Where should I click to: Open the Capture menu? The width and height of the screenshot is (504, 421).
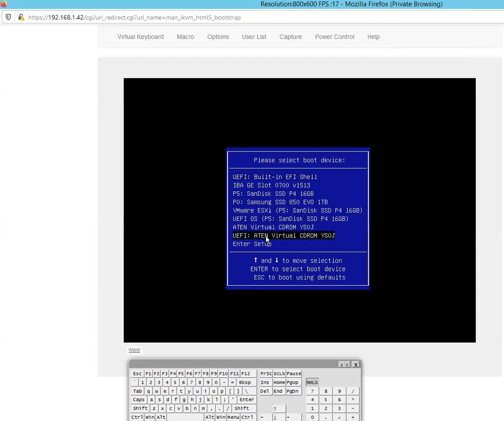[291, 37]
